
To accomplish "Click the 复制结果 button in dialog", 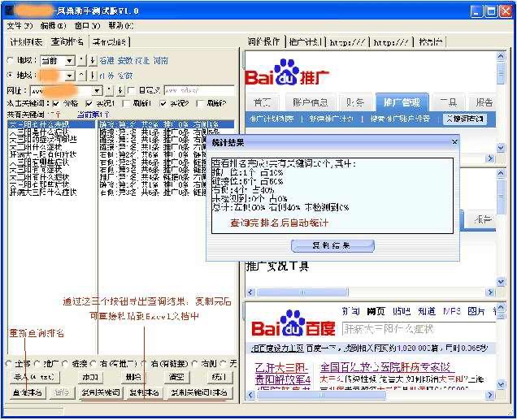I will pyautogui.click(x=332, y=245).
